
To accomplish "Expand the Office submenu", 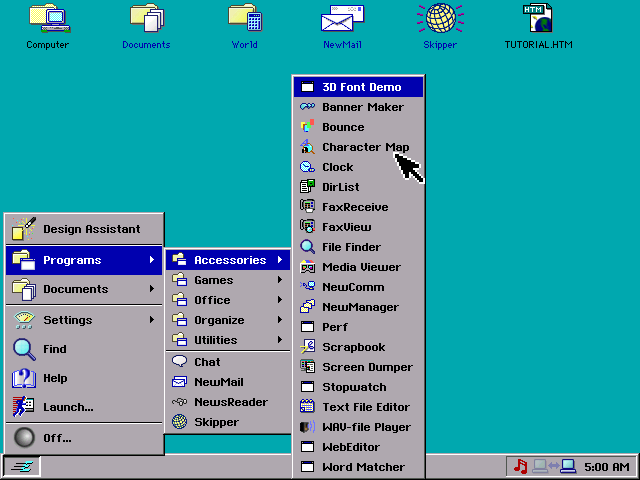I will tap(228, 300).
